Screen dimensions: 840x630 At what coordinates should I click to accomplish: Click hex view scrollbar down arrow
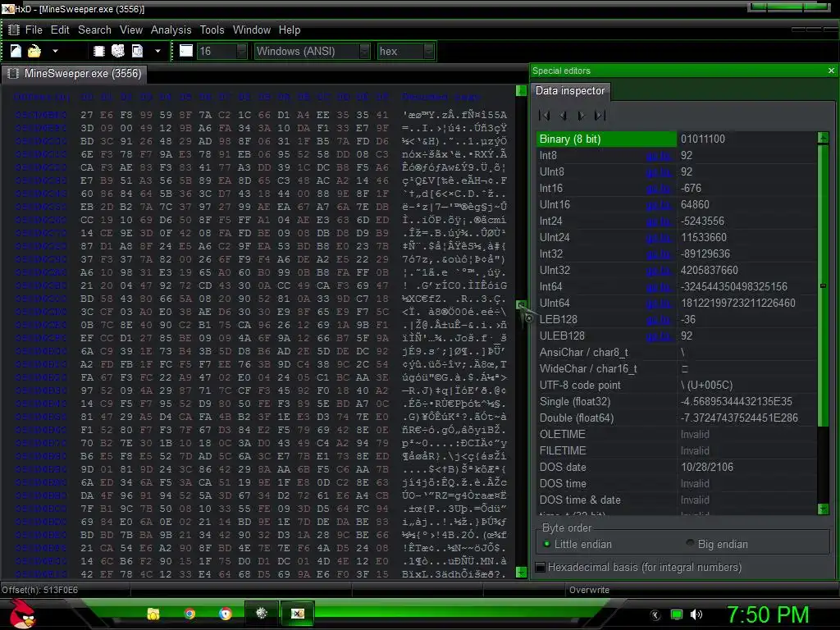pyautogui.click(x=521, y=572)
